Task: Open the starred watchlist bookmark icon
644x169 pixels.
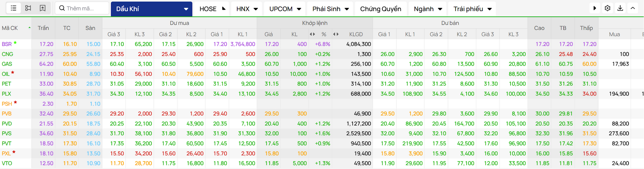Action: [x=43, y=8]
